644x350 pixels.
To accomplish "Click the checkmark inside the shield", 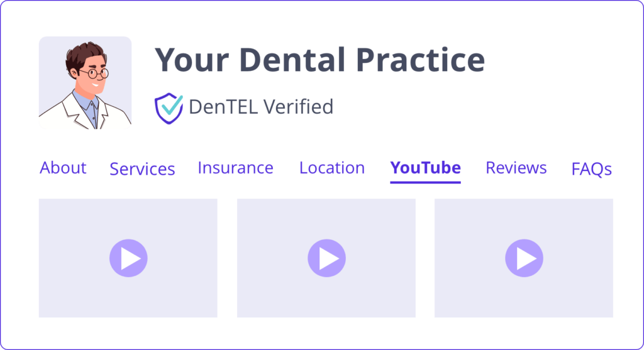I will pyautogui.click(x=172, y=105).
